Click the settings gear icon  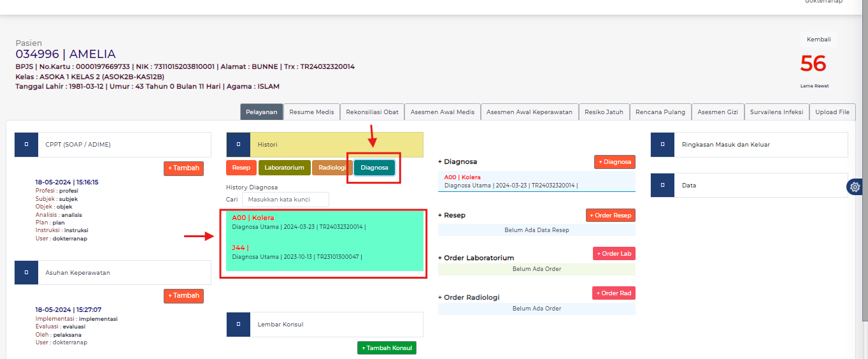point(855,187)
